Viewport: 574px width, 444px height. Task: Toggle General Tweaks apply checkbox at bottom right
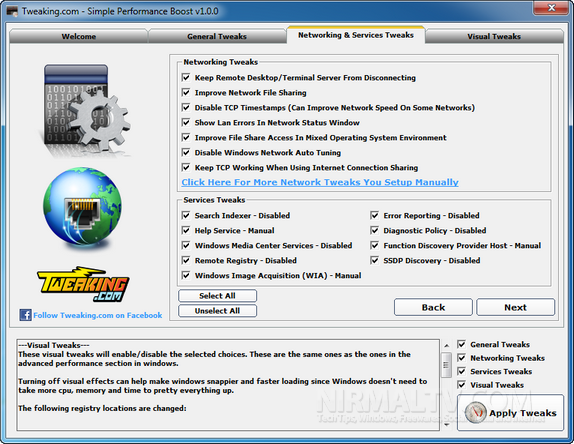[462, 344]
